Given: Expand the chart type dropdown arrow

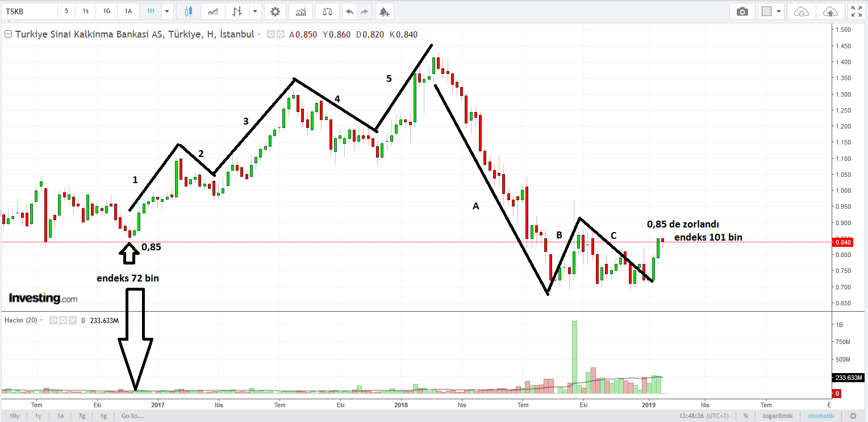Looking at the screenshot, I should [x=255, y=11].
